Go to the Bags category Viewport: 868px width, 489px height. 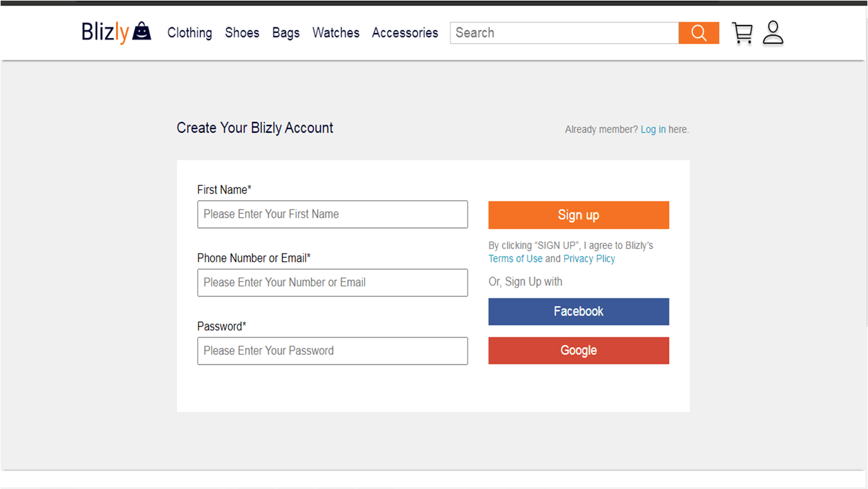[286, 32]
